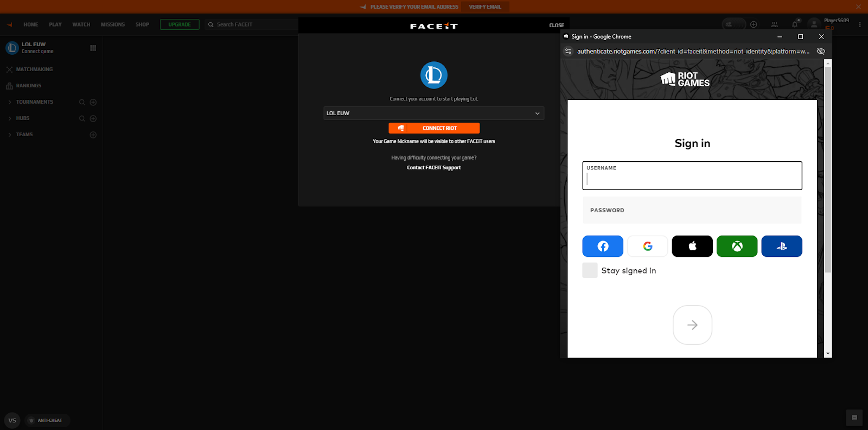Submit sign in with the arrow button
868x430 pixels.
(692, 325)
